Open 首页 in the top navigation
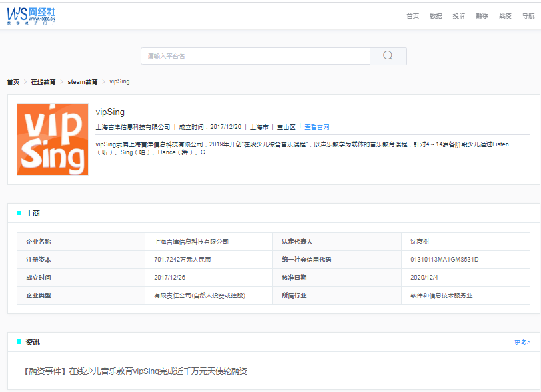 tap(412, 16)
